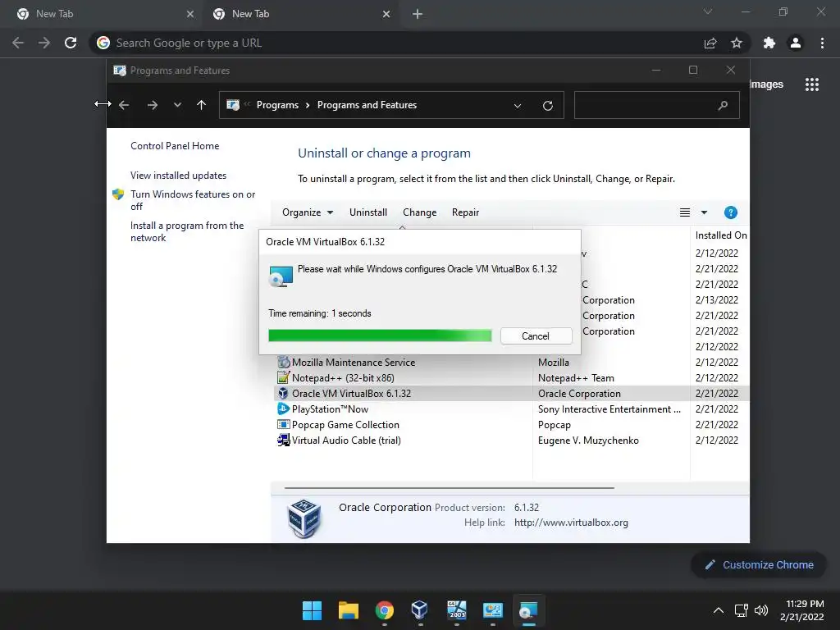This screenshot has height=630, width=840.
Task: Click the virtualbox.org help link
Action: click(x=571, y=523)
